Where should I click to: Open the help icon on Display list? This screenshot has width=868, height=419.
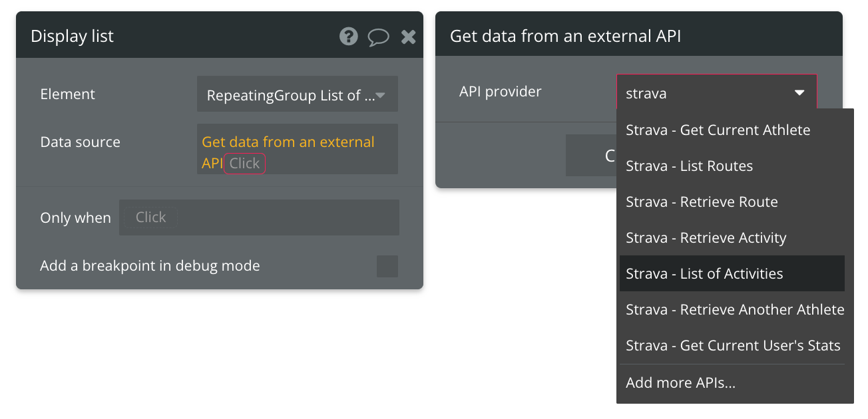coord(348,37)
